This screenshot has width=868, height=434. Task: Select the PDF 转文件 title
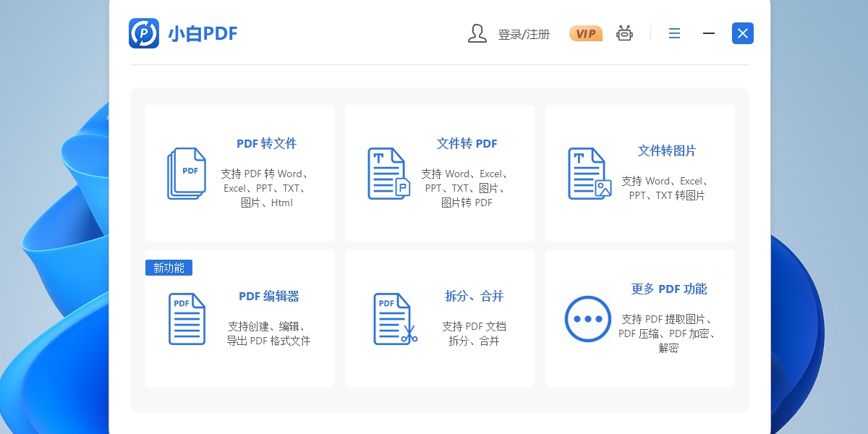[x=266, y=143]
